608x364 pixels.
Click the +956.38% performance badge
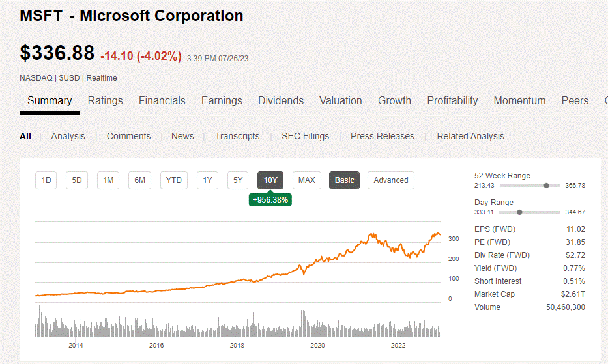(270, 200)
